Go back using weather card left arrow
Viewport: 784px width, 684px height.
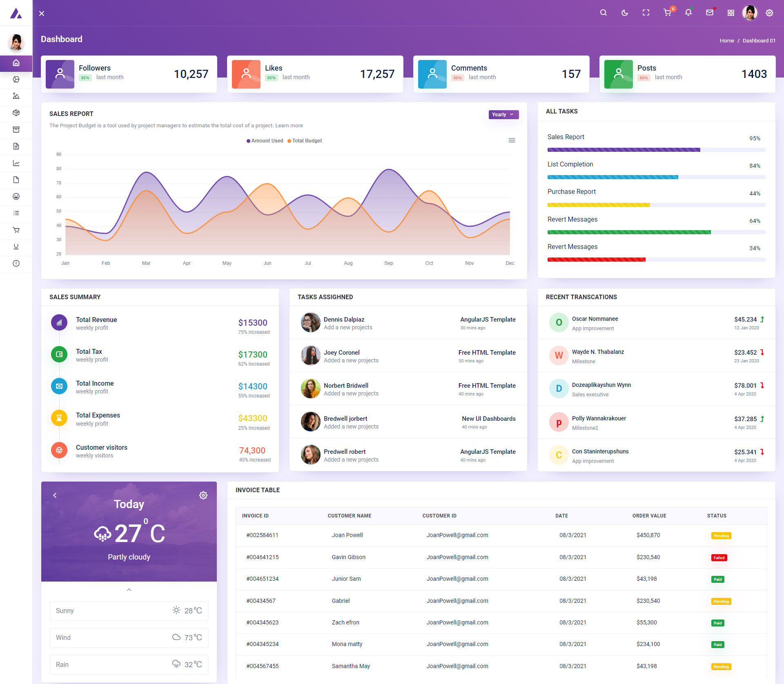click(55, 495)
